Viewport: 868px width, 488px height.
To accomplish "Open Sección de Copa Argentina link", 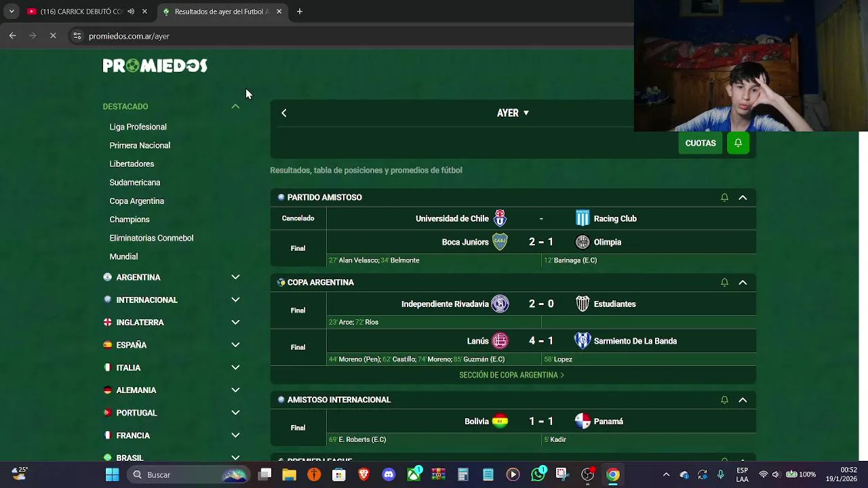I will tap(511, 375).
